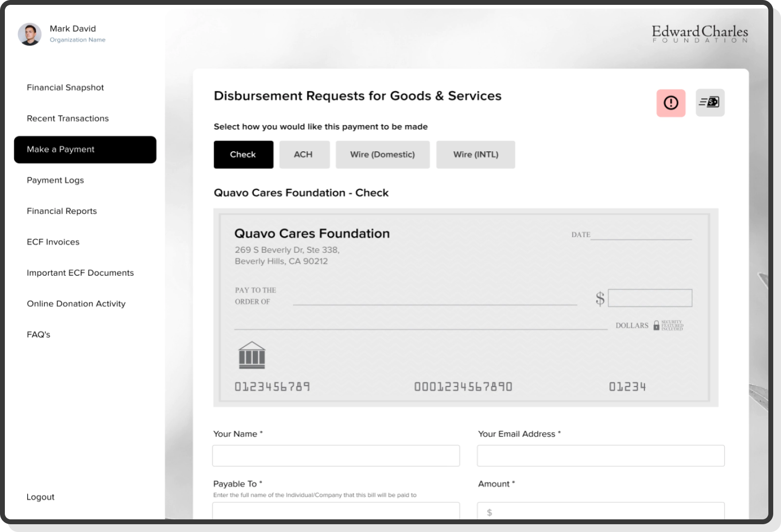
Task: Open Important ECF Documents
Action: click(x=80, y=273)
